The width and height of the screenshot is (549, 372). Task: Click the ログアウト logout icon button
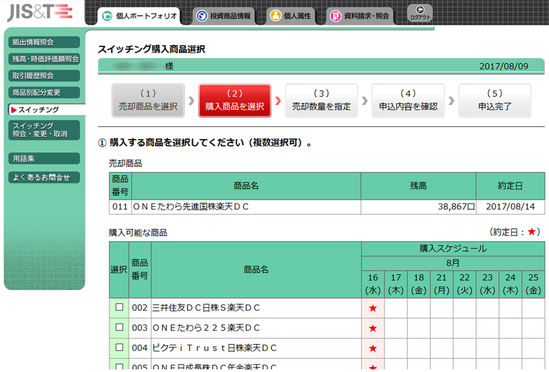[420, 13]
